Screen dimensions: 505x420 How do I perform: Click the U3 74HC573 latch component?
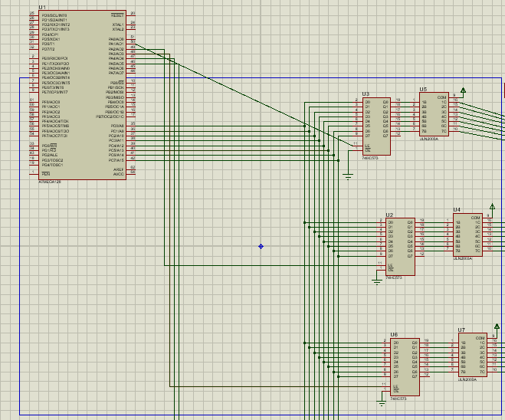click(376, 126)
